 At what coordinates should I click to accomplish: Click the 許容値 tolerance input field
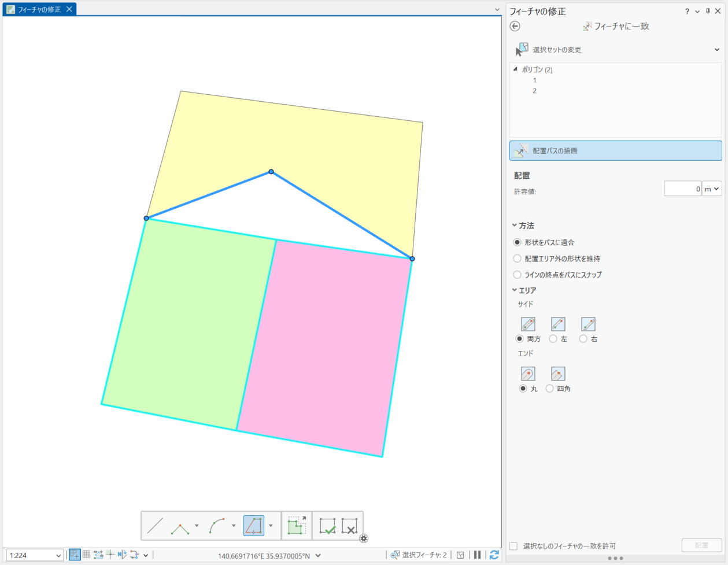point(682,189)
